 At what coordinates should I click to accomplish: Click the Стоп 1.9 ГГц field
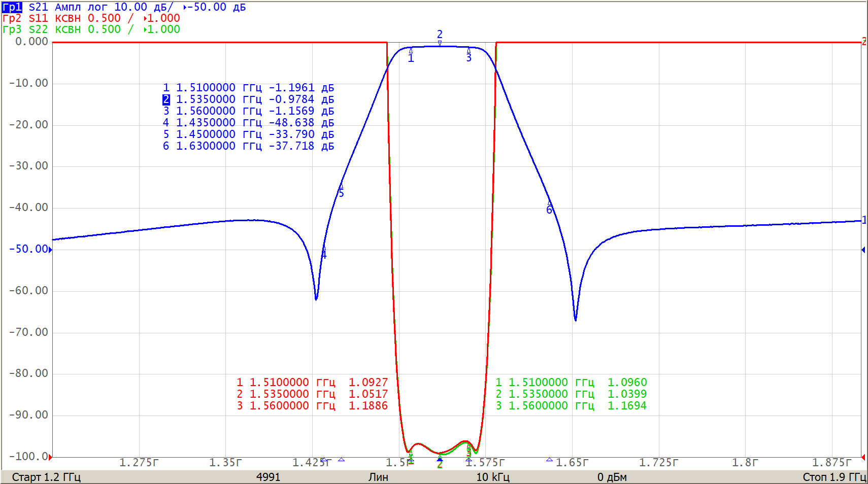coord(834,477)
